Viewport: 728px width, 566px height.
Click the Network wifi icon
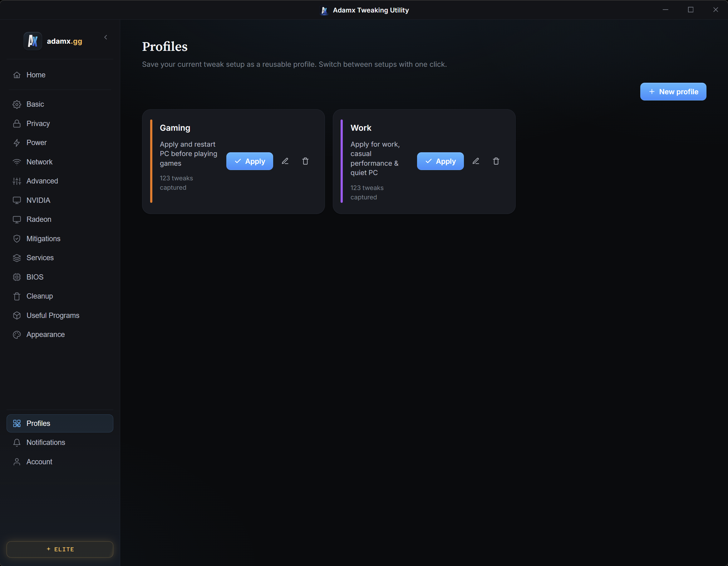coord(17,162)
